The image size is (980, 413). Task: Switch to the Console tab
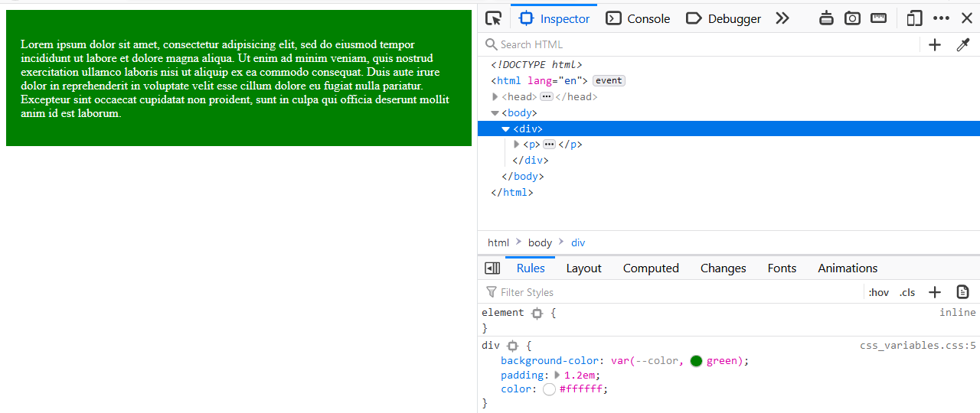click(638, 18)
